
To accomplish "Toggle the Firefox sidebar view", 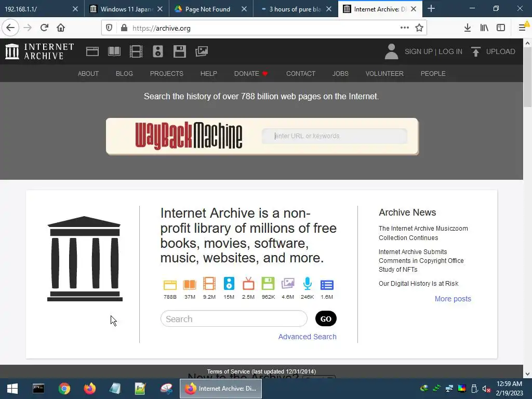I will point(501,28).
